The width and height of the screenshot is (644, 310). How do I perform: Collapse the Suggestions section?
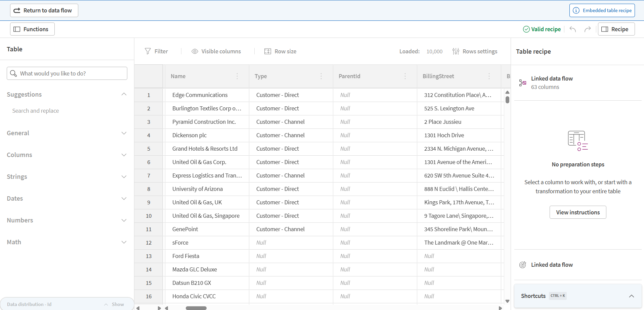click(124, 94)
